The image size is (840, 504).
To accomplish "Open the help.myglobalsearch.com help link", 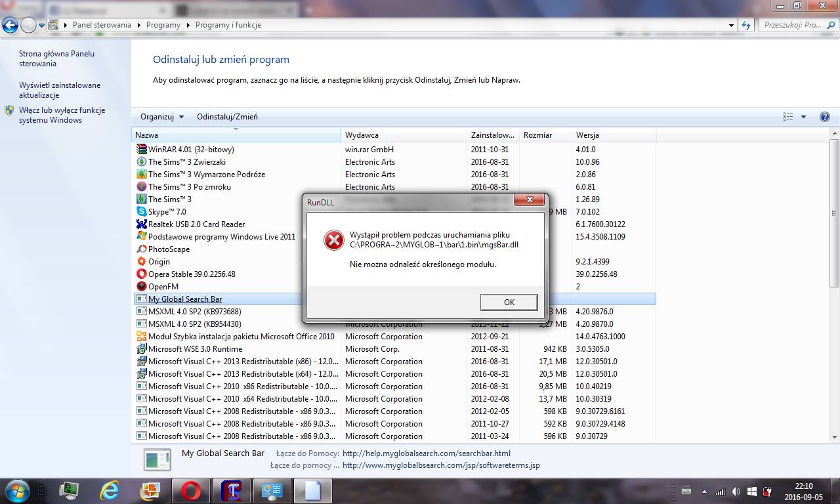I will pyautogui.click(x=427, y=453).
